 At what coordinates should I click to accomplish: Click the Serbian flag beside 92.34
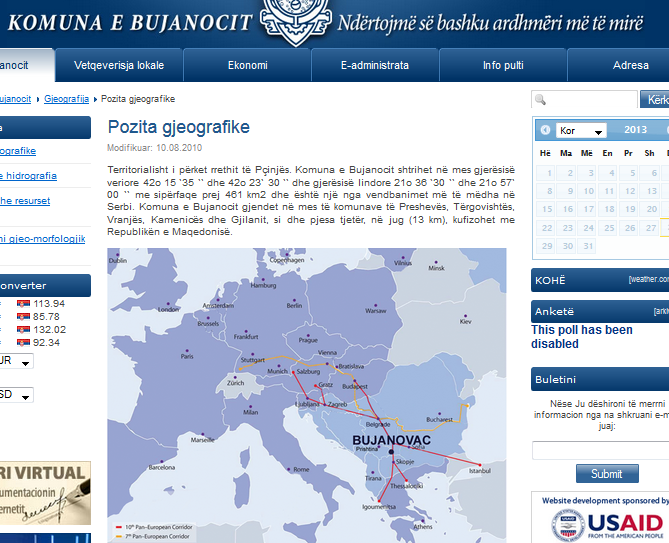(x=23, y=343)
